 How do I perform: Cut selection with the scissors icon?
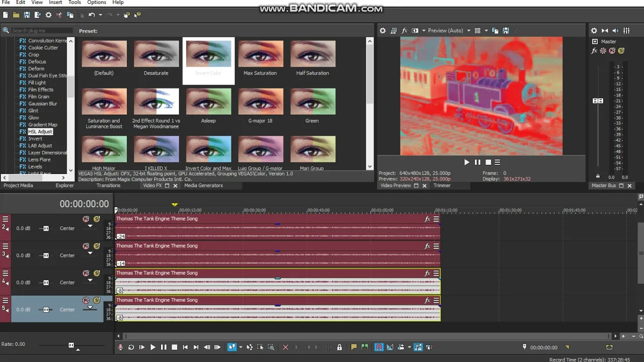pyautogui.click(x=59, y=15)
